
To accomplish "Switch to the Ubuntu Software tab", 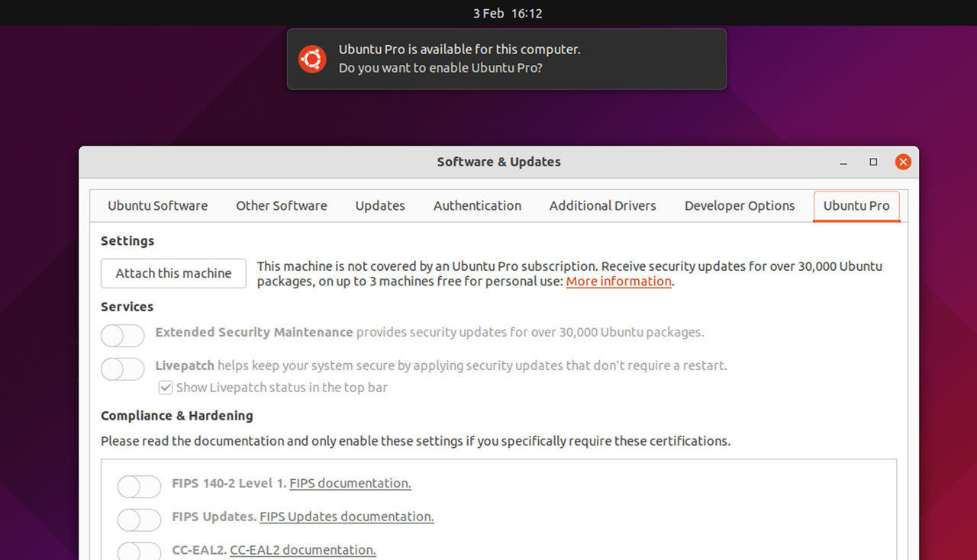I will (157, 206).
